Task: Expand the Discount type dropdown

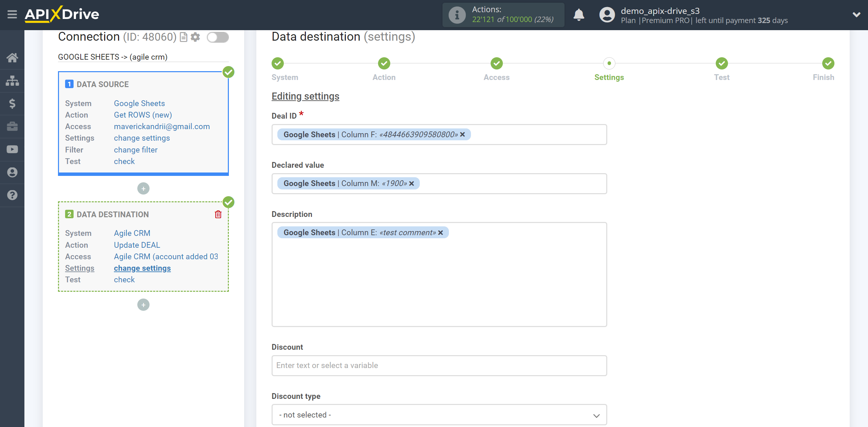Action: (x=438, y=414)
